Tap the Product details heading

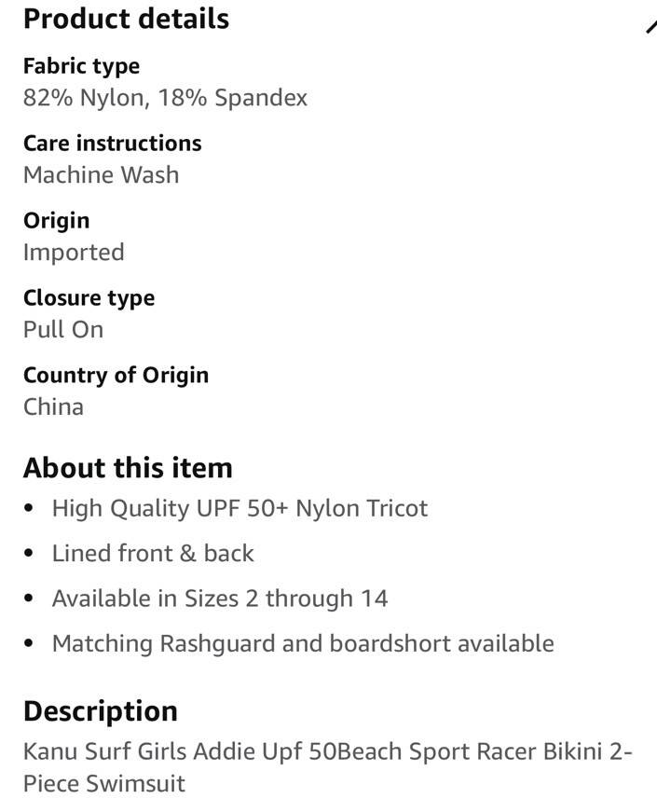coord(127,19)
